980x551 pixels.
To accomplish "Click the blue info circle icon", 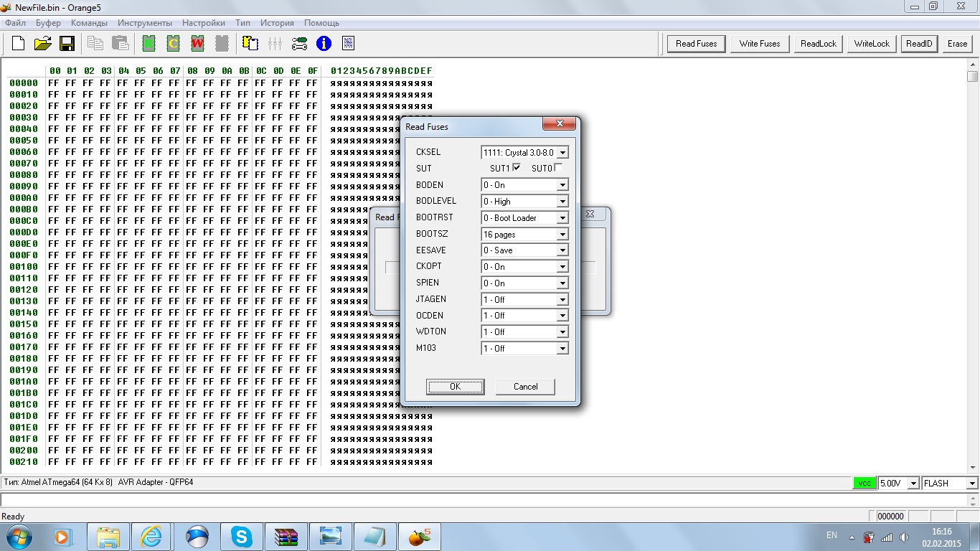I will pyautogui.click(x=324, y=44).
